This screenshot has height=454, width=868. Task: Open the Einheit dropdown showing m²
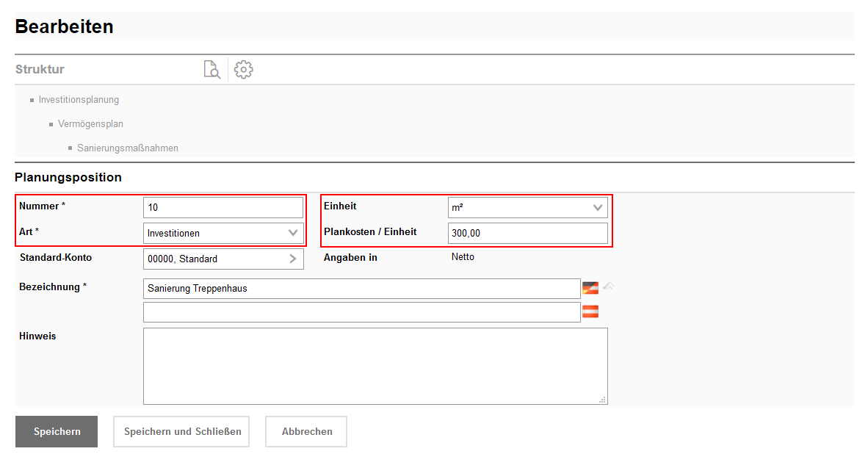pos(527,207)
